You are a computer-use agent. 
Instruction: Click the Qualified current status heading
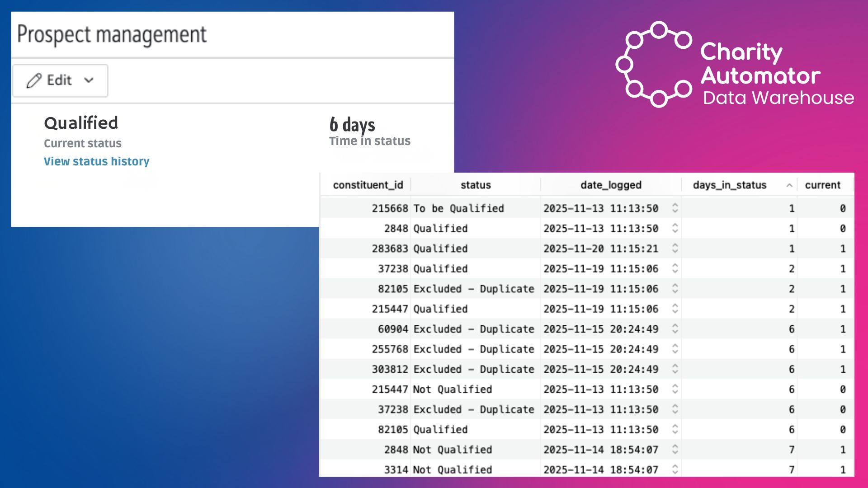pyautogui.click(x=81, y=123)
